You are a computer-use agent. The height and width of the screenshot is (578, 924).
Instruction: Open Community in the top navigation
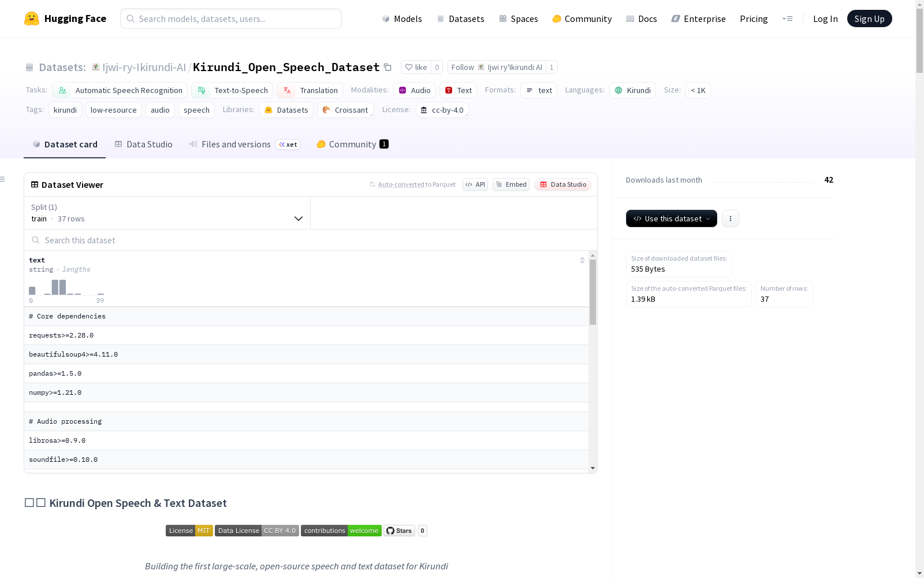(x=582, y=18)
